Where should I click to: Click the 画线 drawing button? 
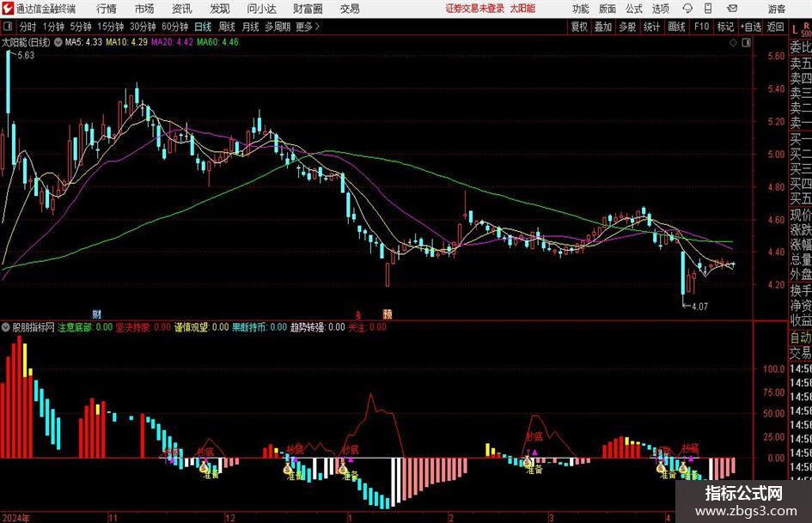pyautogui.click(x=676, y=27)
